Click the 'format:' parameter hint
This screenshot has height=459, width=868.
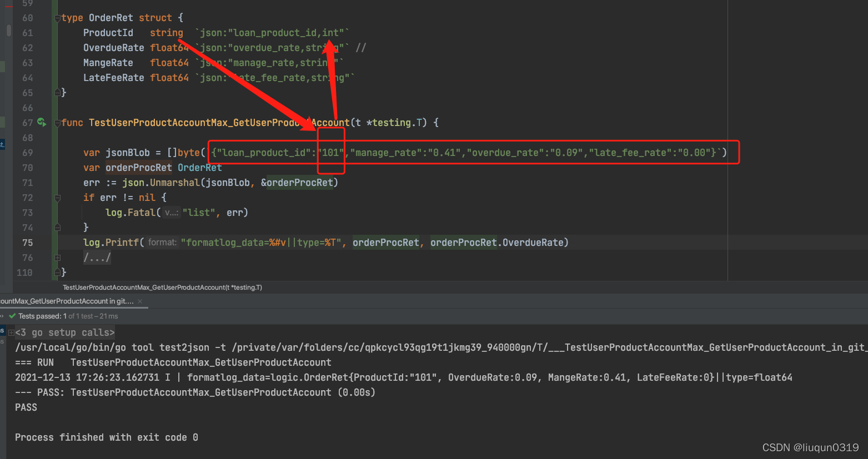[163, 243]
